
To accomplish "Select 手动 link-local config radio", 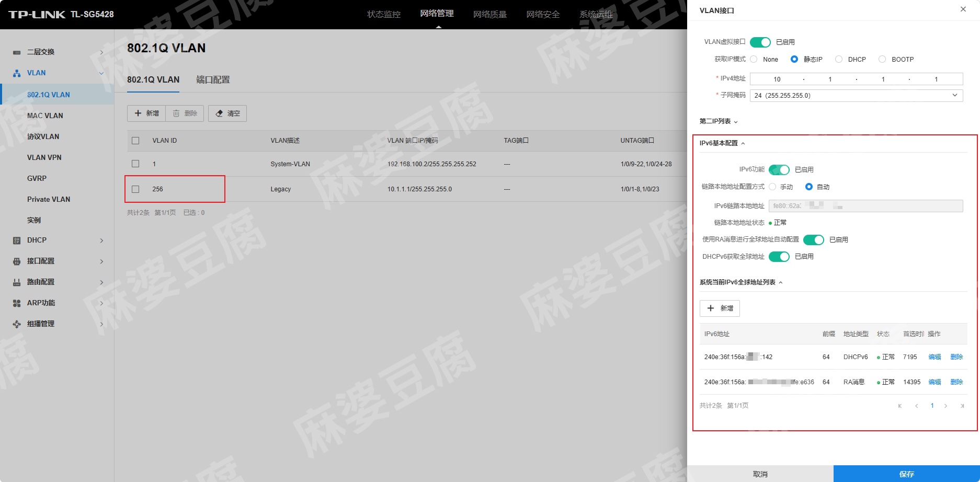I will [772, 187].
